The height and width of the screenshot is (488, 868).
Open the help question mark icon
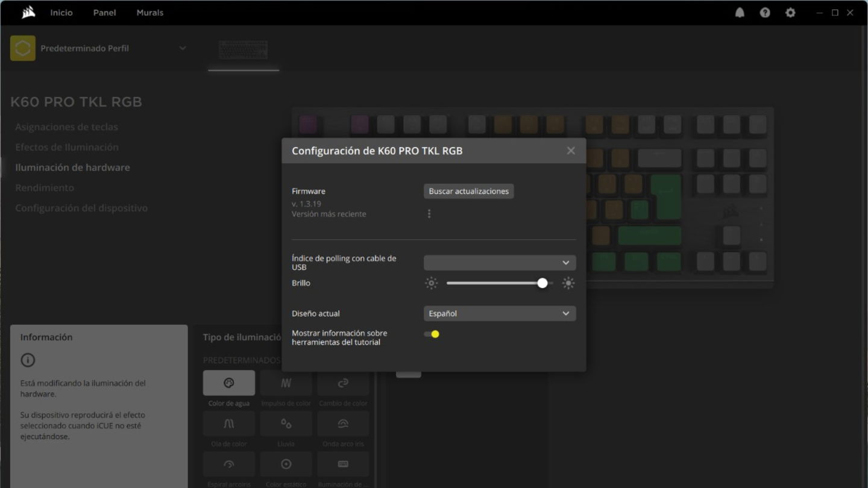765,13
